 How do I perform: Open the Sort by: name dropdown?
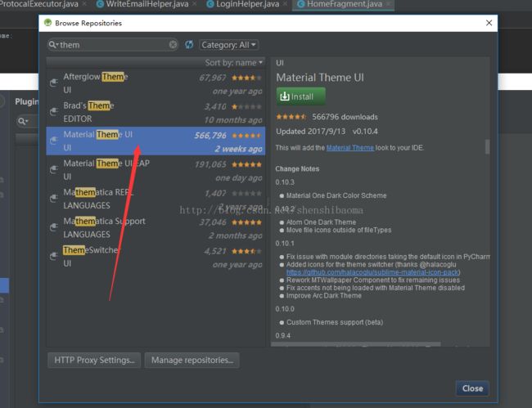click(x=234, y=63)
